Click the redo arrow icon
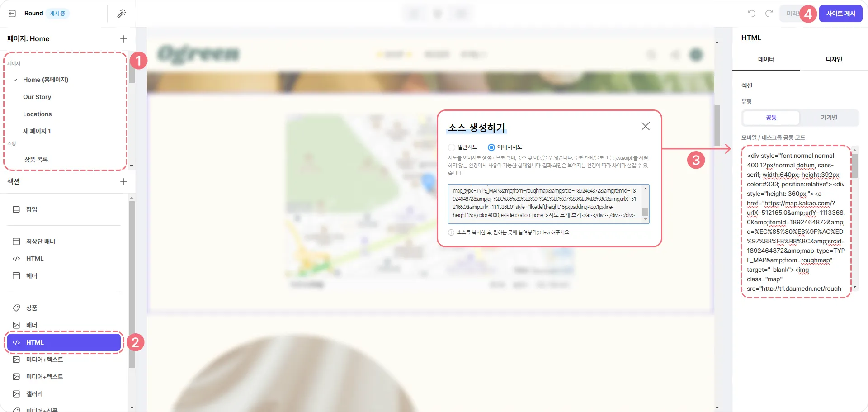This screenshot has height=412, width=868. (769, 14)
